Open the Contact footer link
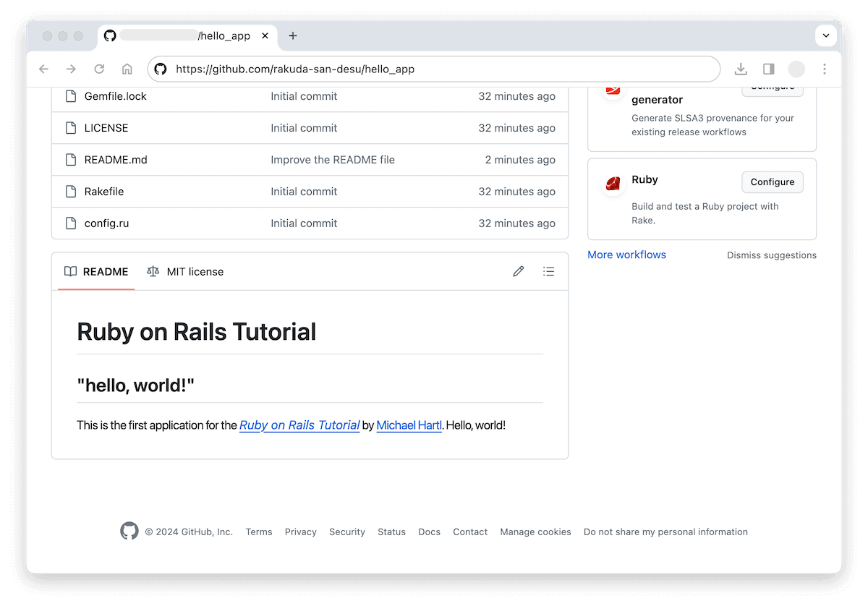868x606 pixels. 470,532
